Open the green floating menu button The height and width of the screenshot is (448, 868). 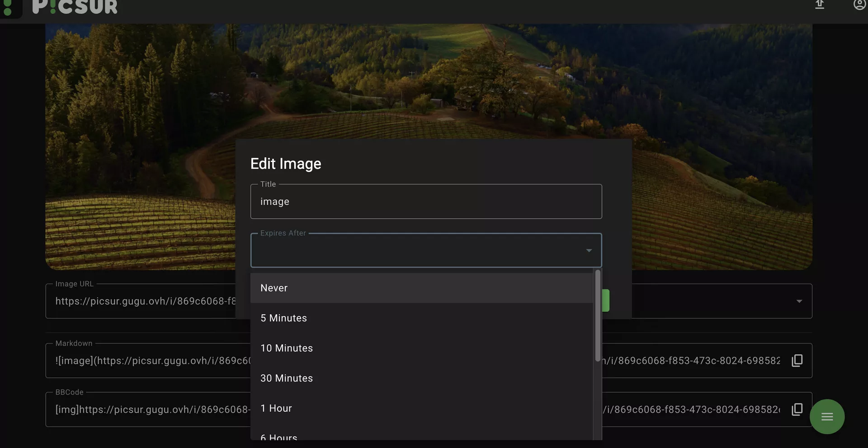[x=827, y=416]
